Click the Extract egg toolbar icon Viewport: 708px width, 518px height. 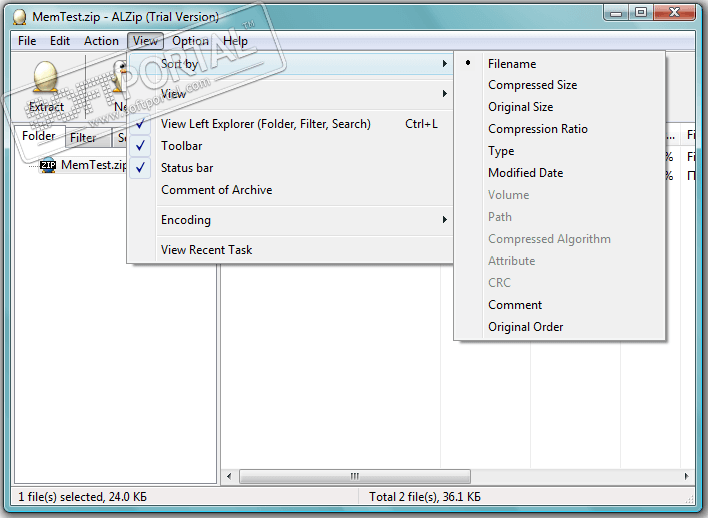click(46, 76)
